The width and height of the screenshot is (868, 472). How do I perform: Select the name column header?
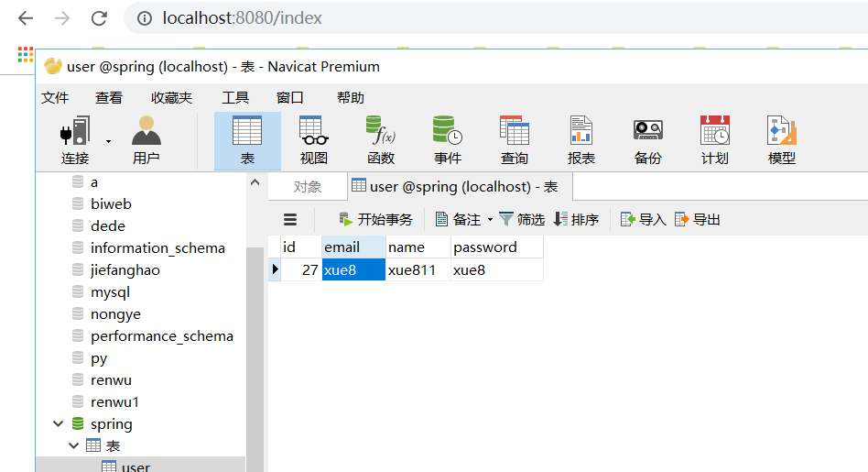click(x=418, y=247)
